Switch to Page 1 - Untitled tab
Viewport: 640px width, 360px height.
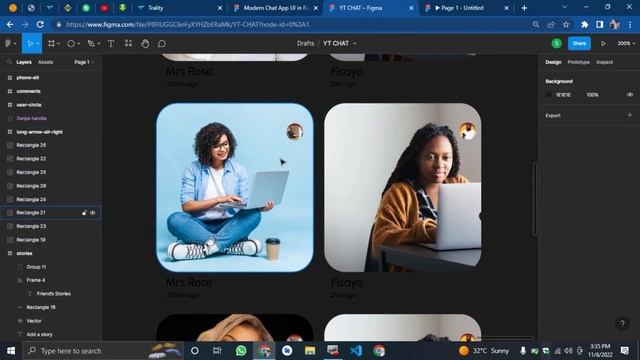coord(467,8)
